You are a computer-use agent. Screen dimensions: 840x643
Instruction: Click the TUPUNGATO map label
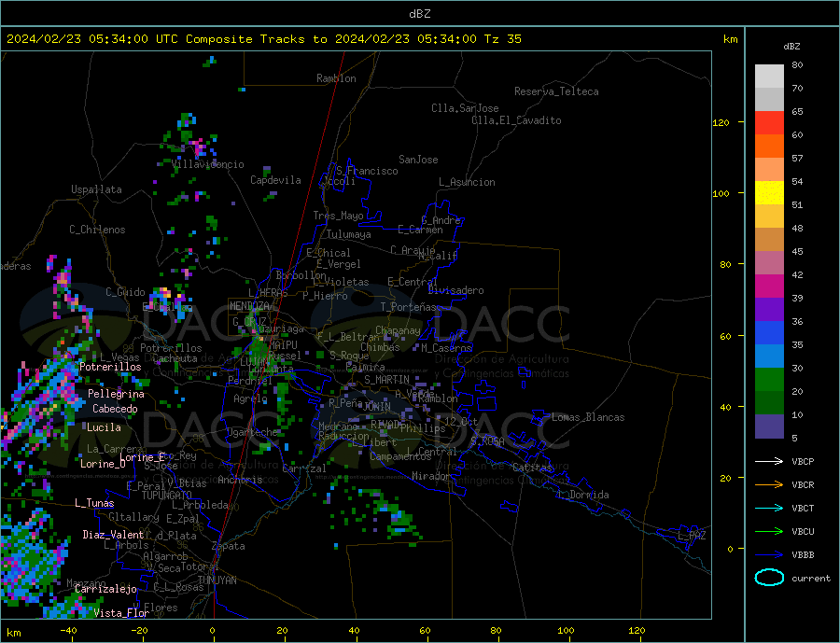[167, 496]
